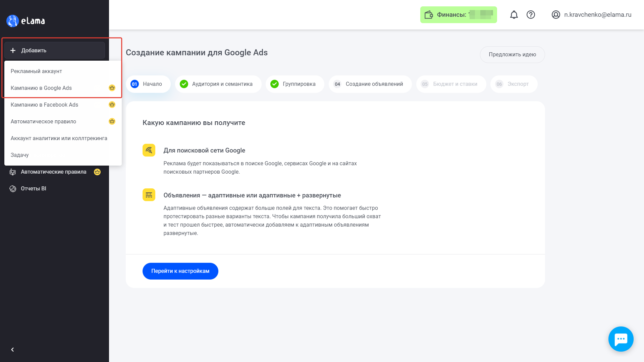The image size is (644, 362).
Task: Click Предложить идею button
Action: (x=512, y=55)
